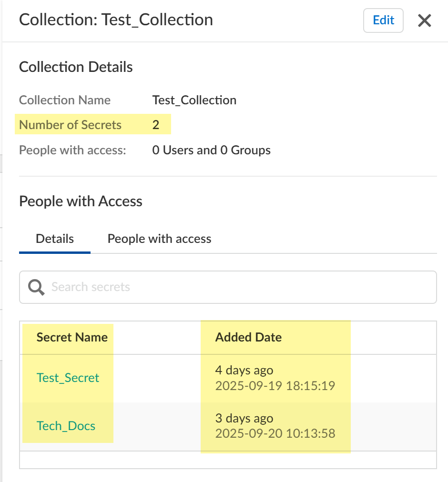Click the '4 days ago' date text
Image resolution: width=448 pixels, height=482 pixels.
click(244, 370)
